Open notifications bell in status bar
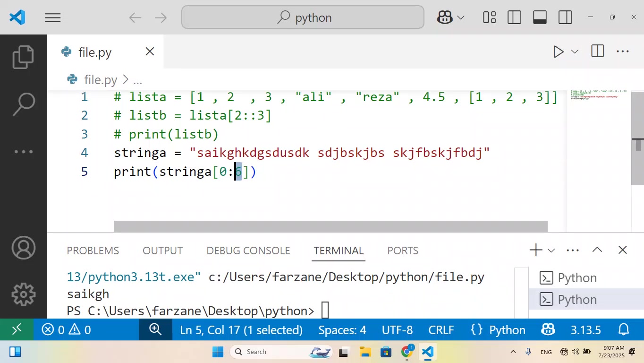Screen dimensions: 644x363 click(x=624, y=329)
